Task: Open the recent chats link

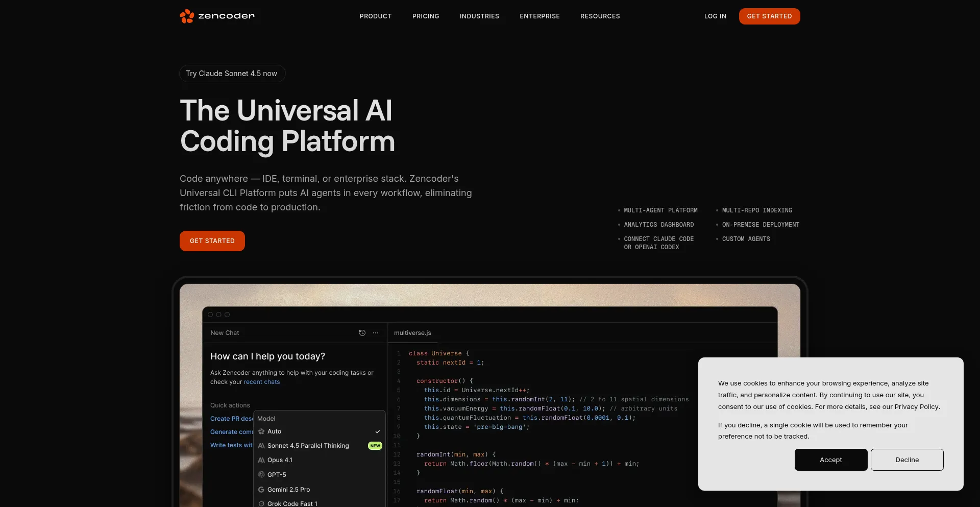Action: click(262, 382)
